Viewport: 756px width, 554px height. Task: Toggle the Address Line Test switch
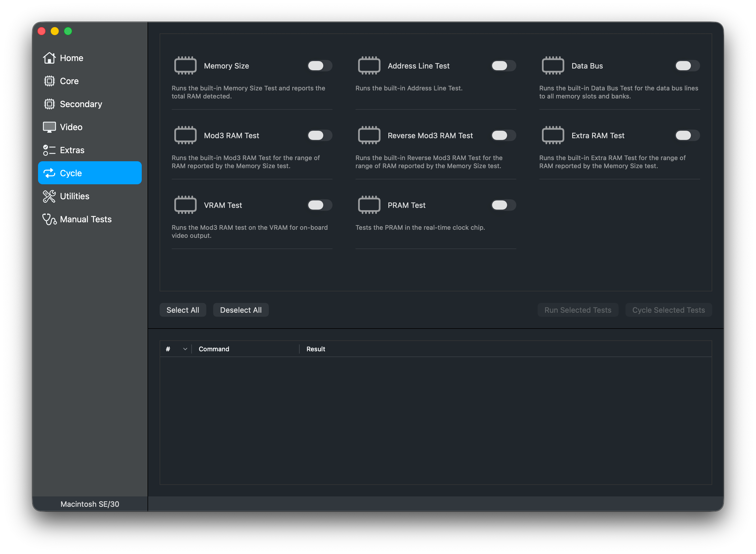(503, 66)
